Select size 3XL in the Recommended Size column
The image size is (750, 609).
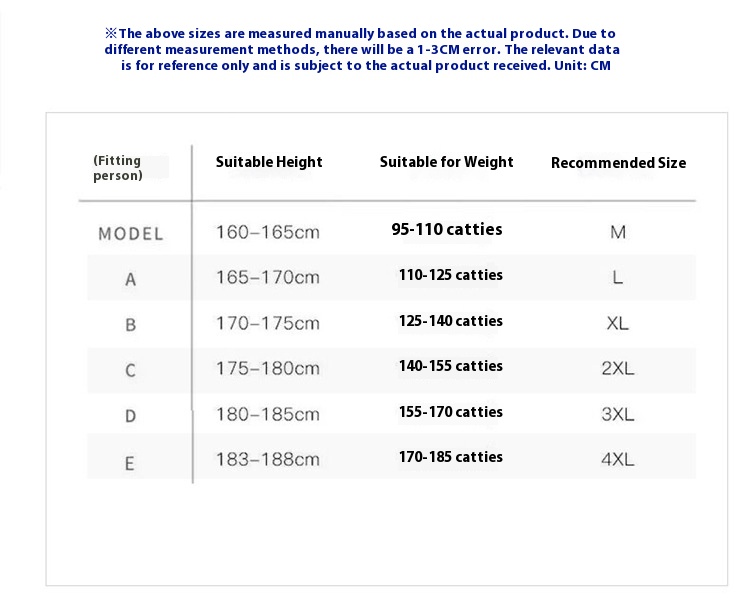click(x=618, y=414)
